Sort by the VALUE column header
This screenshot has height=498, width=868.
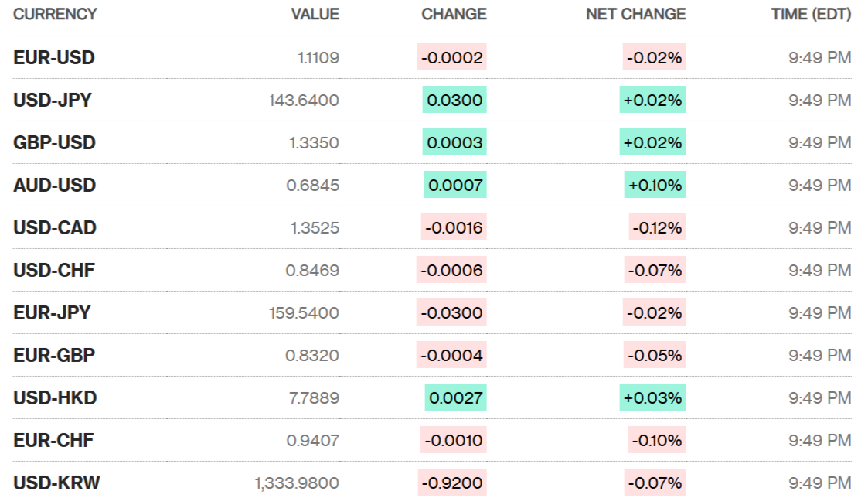pyautogui.click(x=315, y=14)
